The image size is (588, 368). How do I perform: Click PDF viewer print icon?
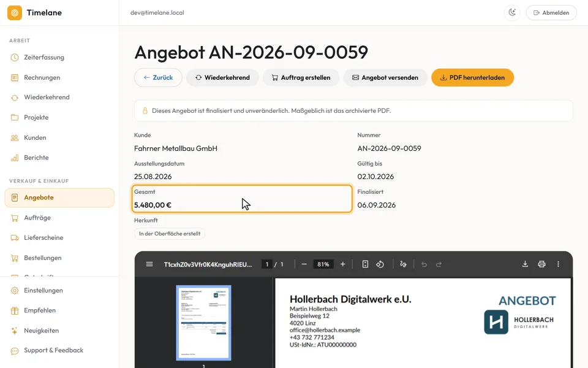541,264
